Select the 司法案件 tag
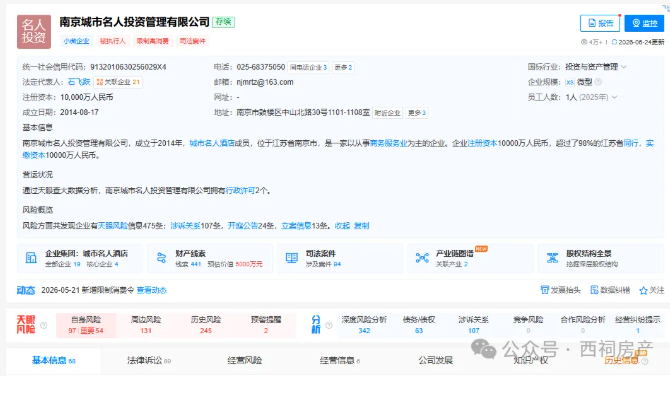 [192, 41]
